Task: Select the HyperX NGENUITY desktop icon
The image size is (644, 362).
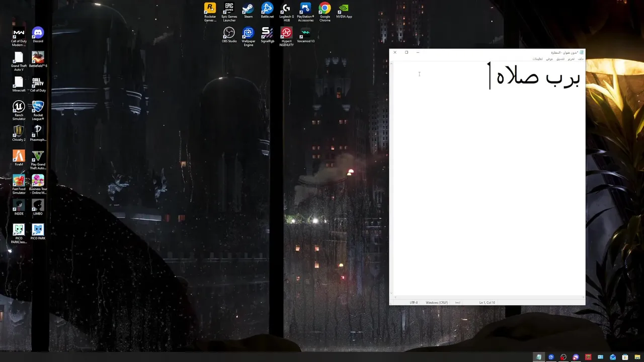Action: pos(286,37)
